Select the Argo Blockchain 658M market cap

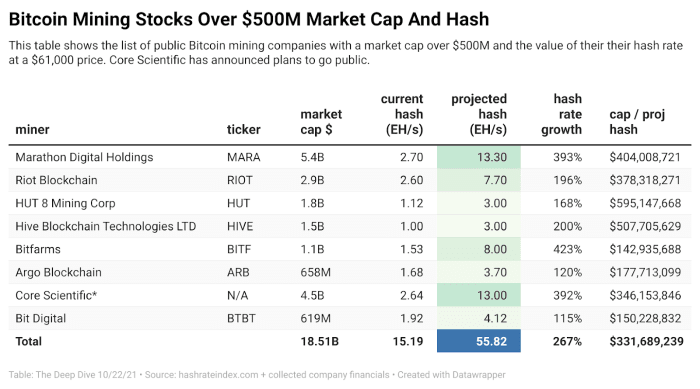(316, 272)
